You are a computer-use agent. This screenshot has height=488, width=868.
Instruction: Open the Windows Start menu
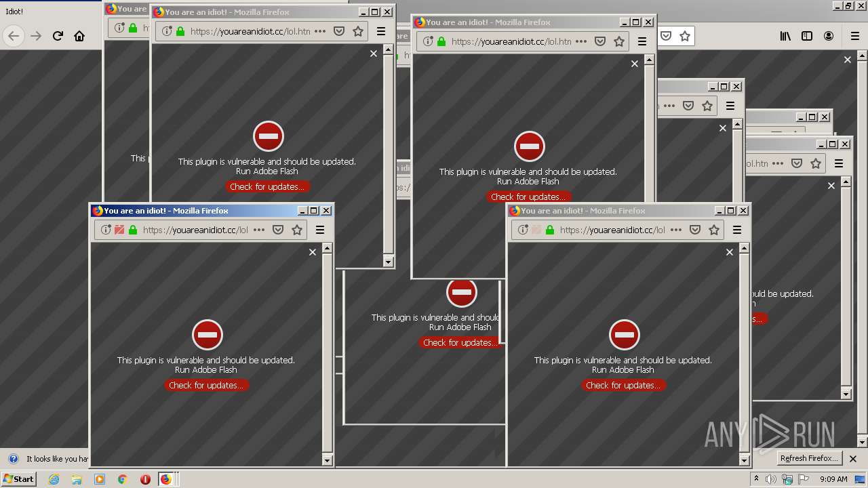pos(18,479)
